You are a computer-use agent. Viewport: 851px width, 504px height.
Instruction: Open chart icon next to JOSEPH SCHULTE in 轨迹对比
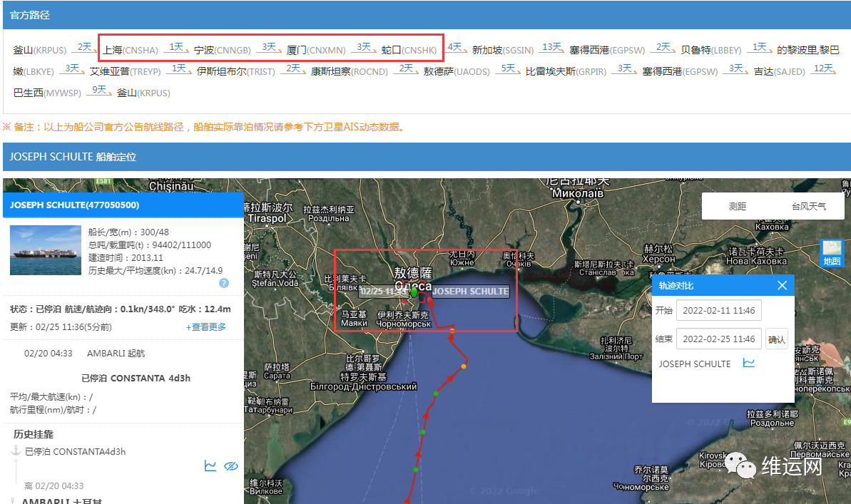(749, 363)
